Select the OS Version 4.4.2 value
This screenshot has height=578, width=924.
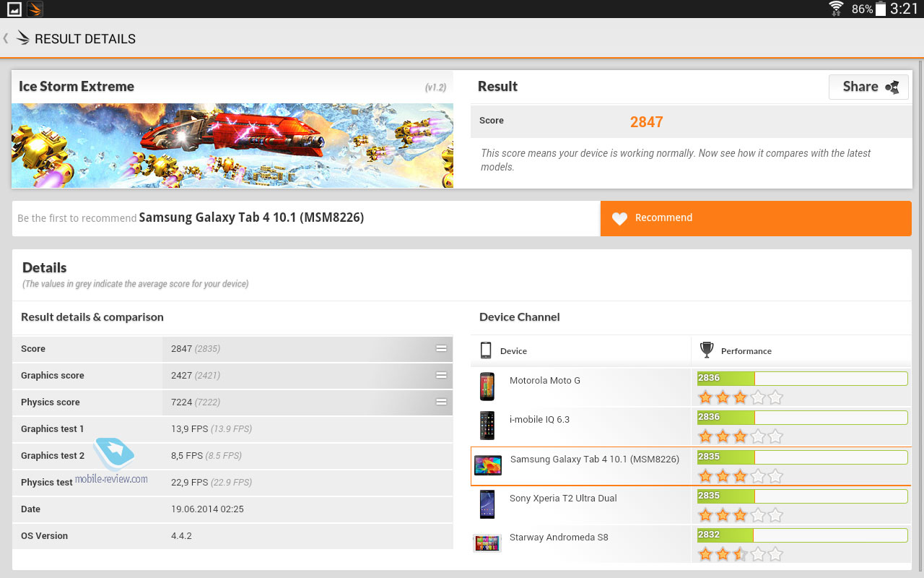coord(181,536)
